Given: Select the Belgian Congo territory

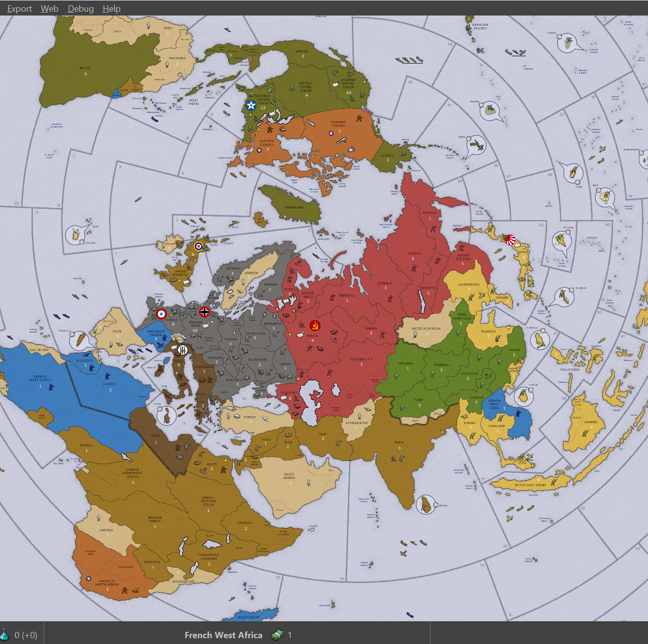Looking at the screenshot, I should [155, 519].
